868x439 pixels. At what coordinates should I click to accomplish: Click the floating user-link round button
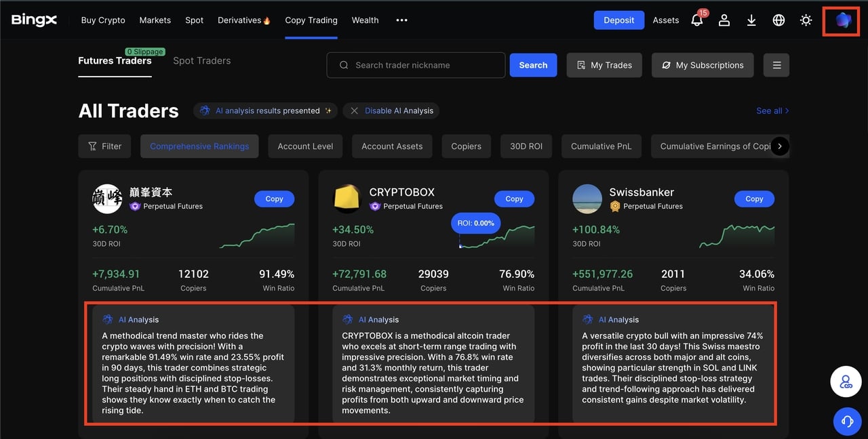[x=846, y=383]
